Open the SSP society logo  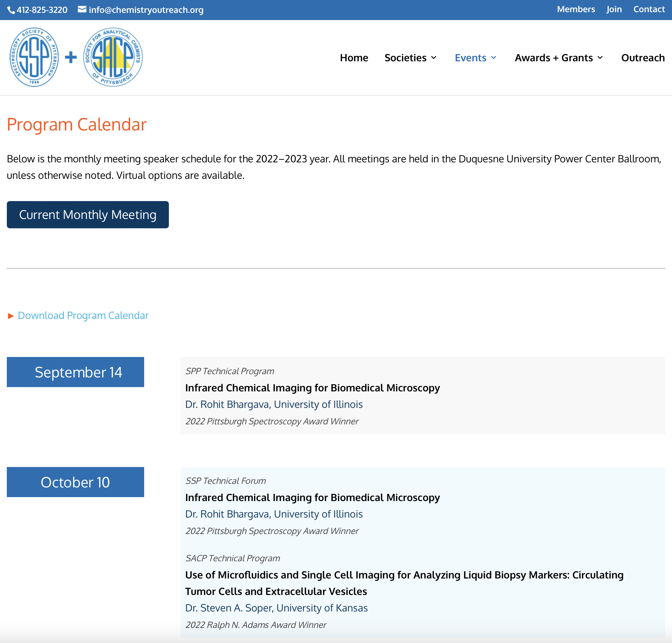click(x=34, y=57)
